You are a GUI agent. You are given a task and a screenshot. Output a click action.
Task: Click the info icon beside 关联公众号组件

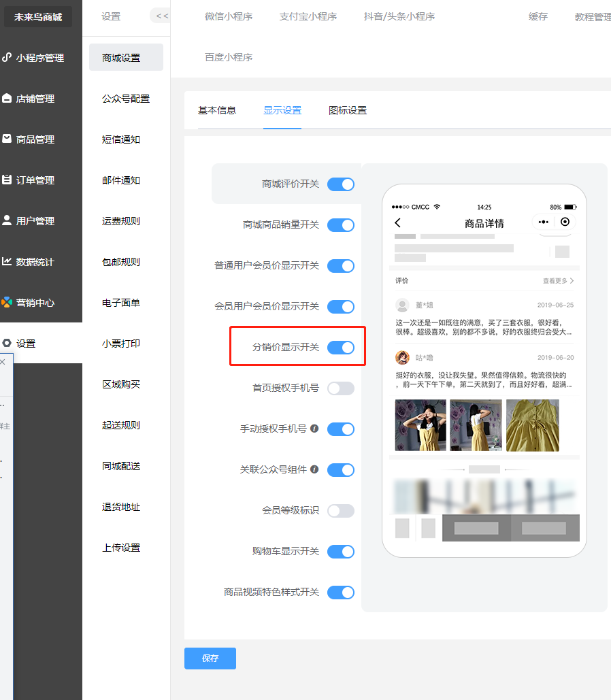coord(314,469)
